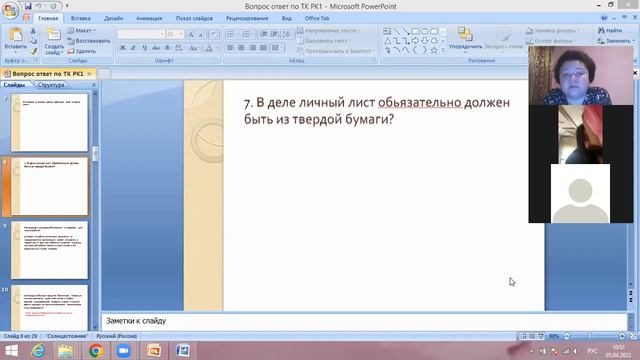
Task: Open Заливка фигуры dropdown
Action: (552, 31)
